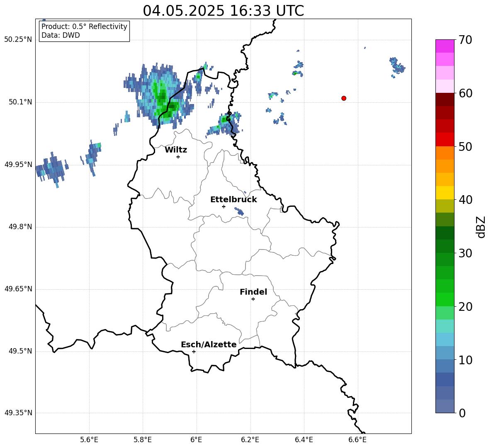491x448 pixels.
Task: Click the title 04.05.2025 16:33 UTC
Action: point(223,11)
